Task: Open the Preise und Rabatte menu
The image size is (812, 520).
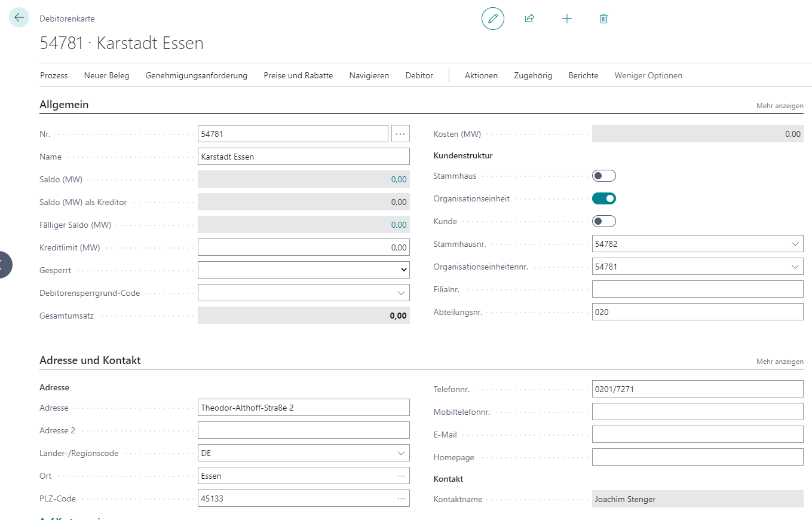Action: pos(298,75)
